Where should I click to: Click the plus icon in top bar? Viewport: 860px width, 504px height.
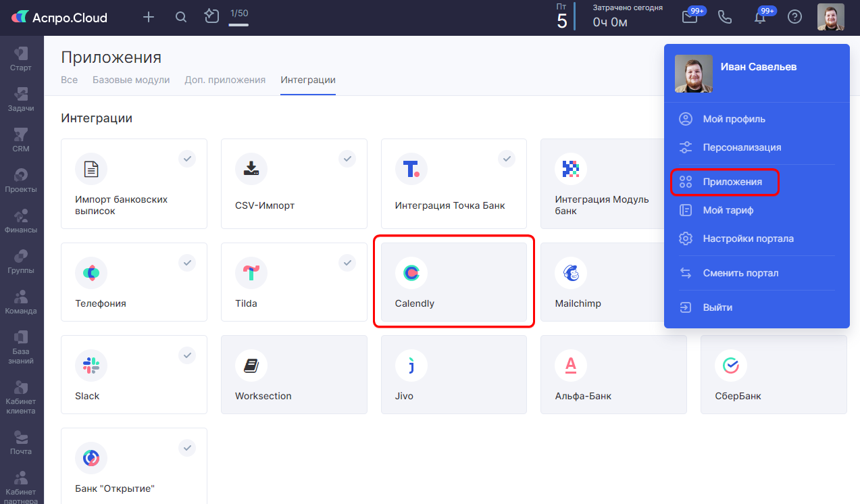point(149,18)
